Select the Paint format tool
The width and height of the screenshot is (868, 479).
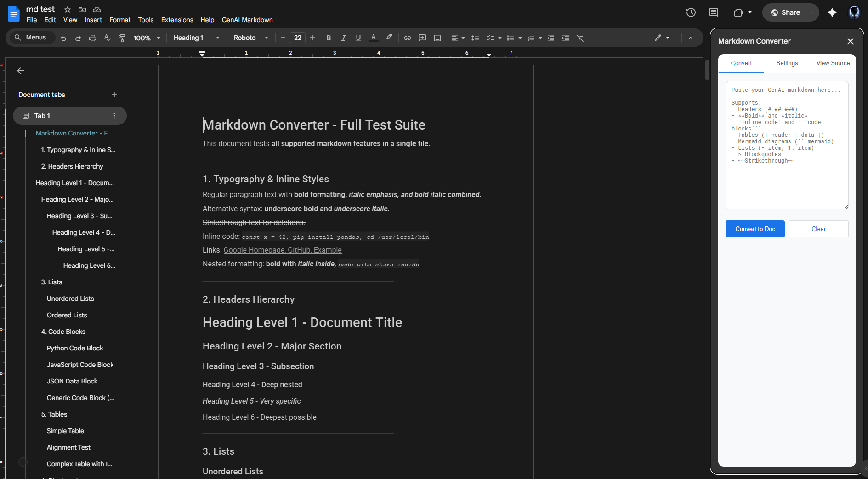pyautogui.click(x=122, y=38)
